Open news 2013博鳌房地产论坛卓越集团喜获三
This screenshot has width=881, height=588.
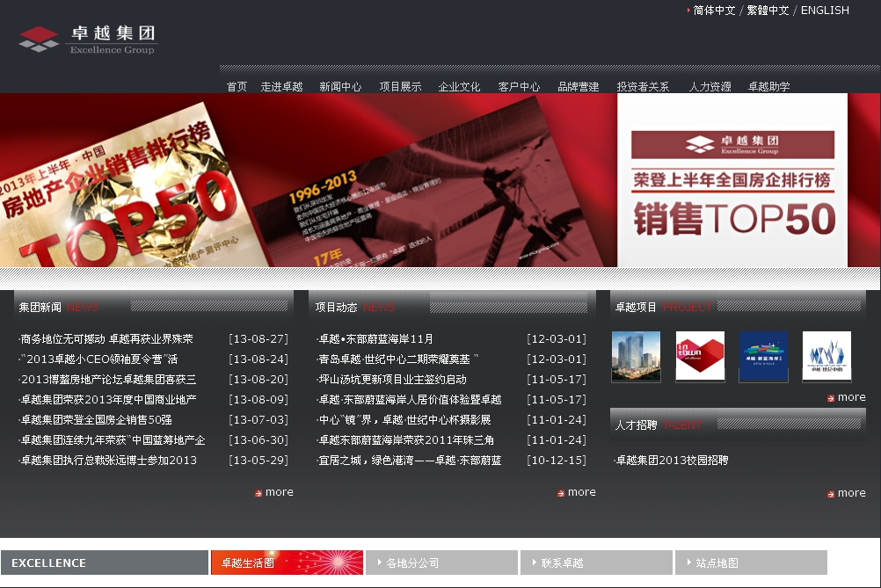pos(107,380)
